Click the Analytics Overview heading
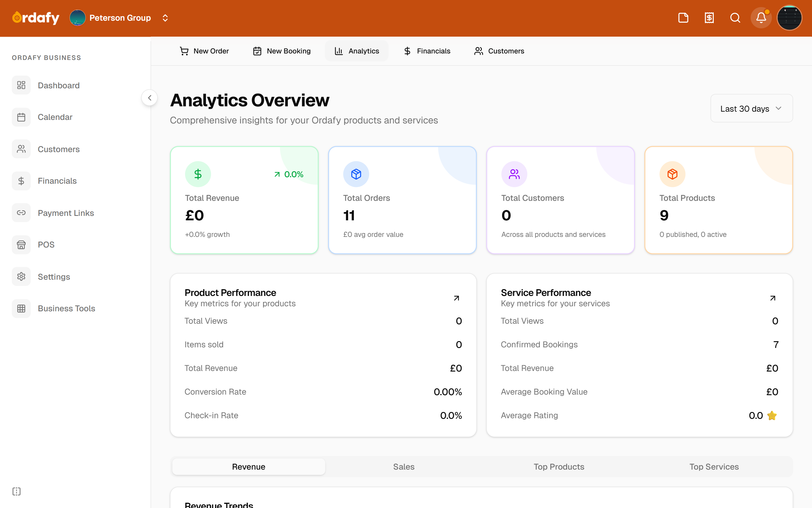The image size is (812, 508). [x=250, y=100]
